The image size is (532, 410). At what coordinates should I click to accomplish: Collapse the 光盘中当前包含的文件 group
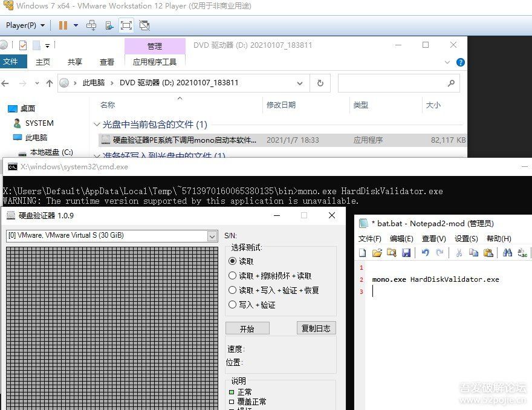(x=97, y=125)
